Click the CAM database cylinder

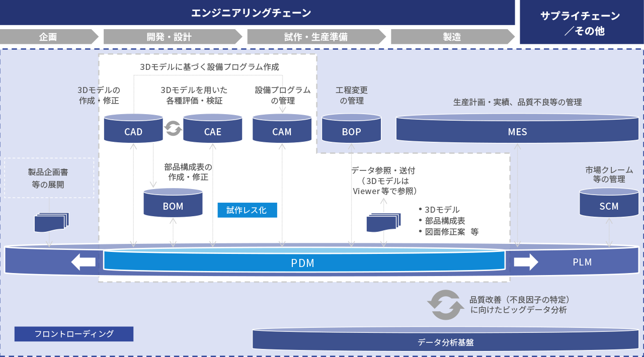coord(282,129)
